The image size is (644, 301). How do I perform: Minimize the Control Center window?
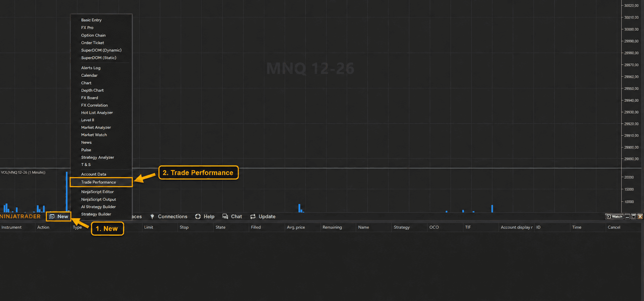click(628, 216)
